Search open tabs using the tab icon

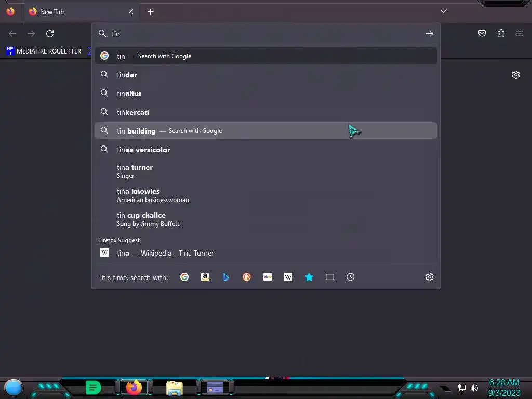(330, 277)
